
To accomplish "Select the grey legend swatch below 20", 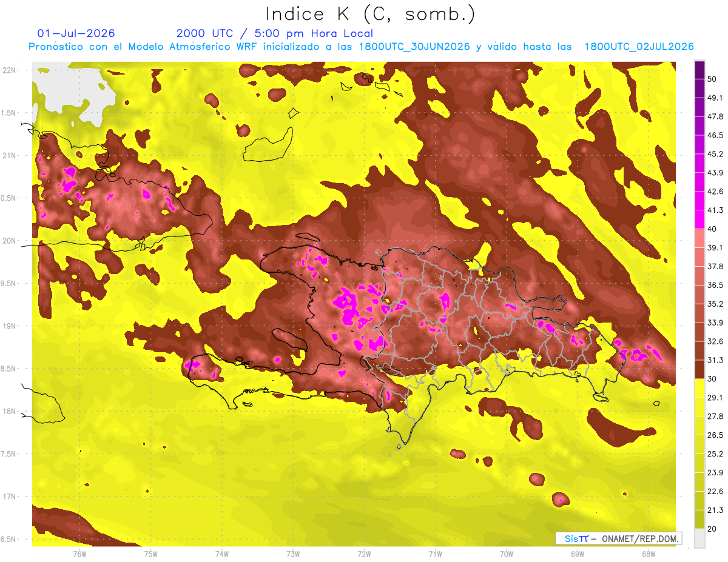I will pyautogui.click(x=699, y=538).
